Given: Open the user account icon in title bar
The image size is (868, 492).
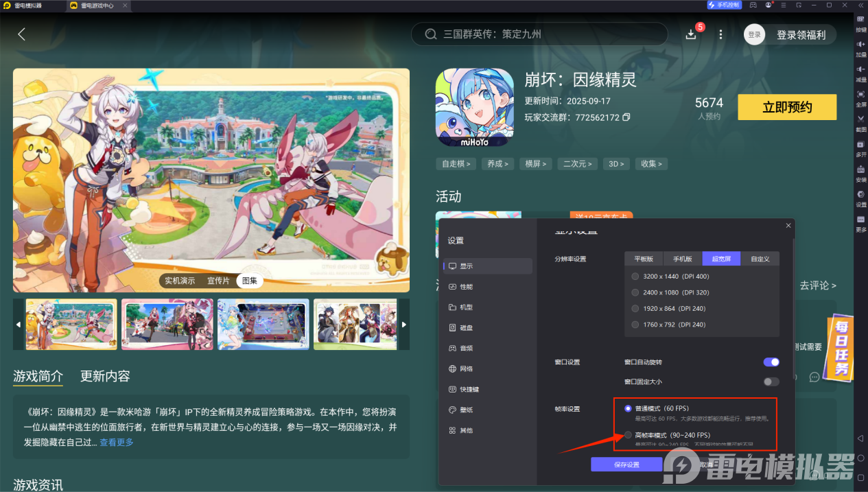Looking at the screenshot, I should point(768,5).
